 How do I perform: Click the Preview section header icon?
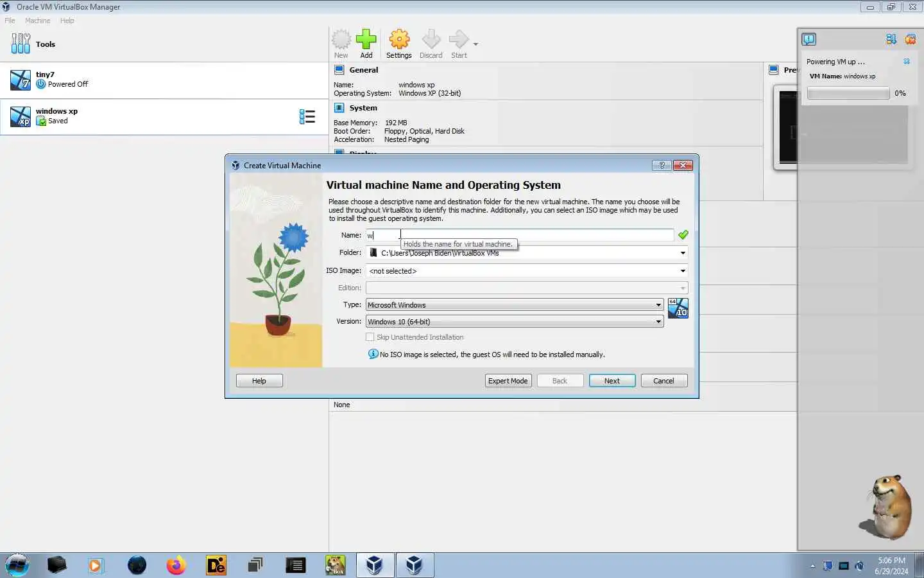pos(774,70)
